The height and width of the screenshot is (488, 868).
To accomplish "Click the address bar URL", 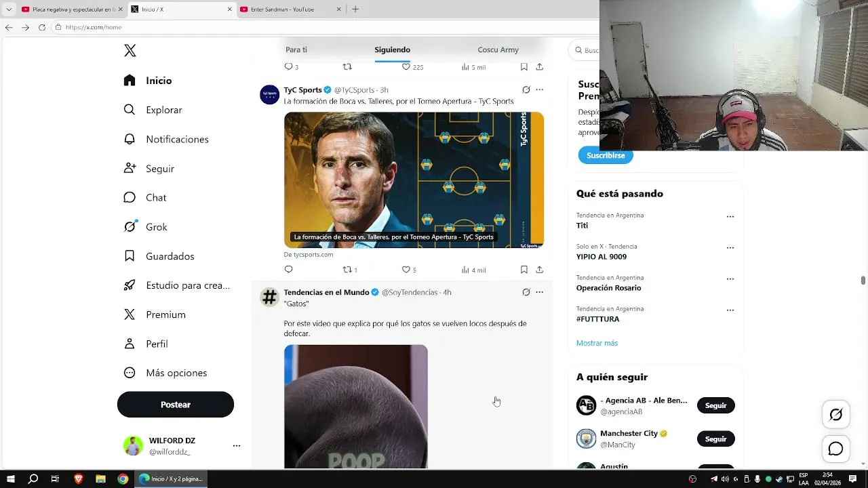I will (94, 27).
